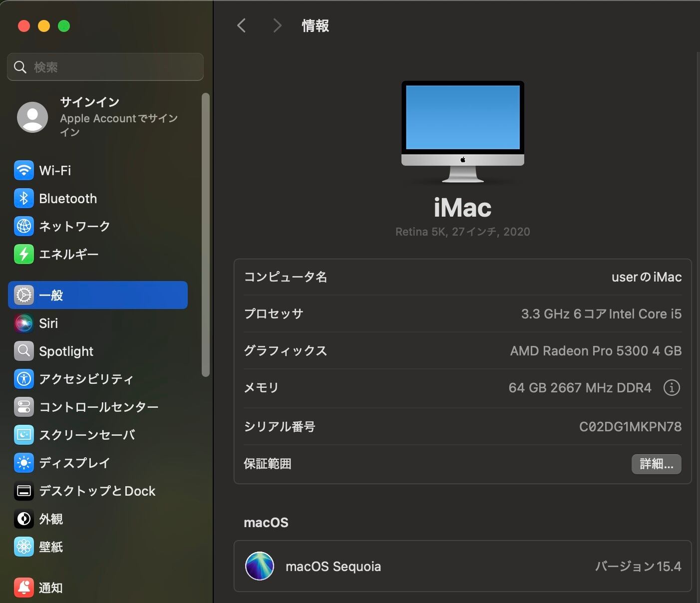Select the デスクトップとDock icon

24,491
